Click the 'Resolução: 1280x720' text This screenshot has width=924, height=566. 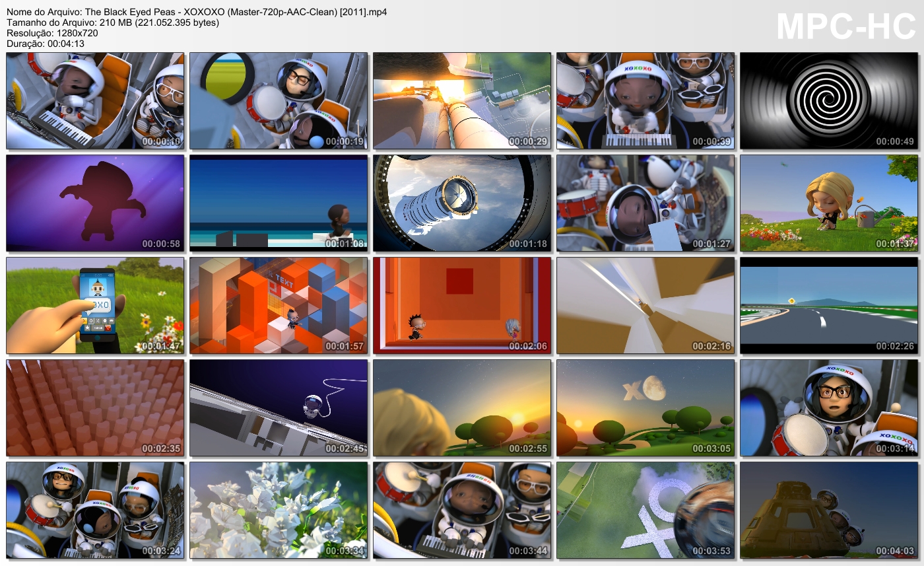52,33
